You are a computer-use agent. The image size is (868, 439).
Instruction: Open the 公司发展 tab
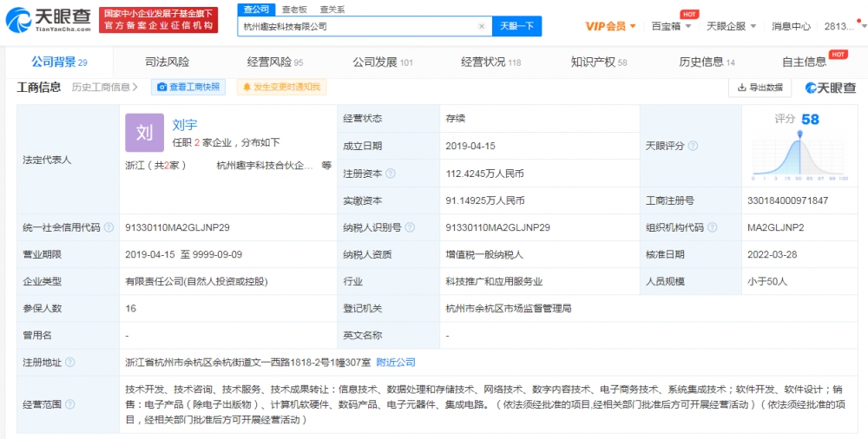click(x=383, y=62)
